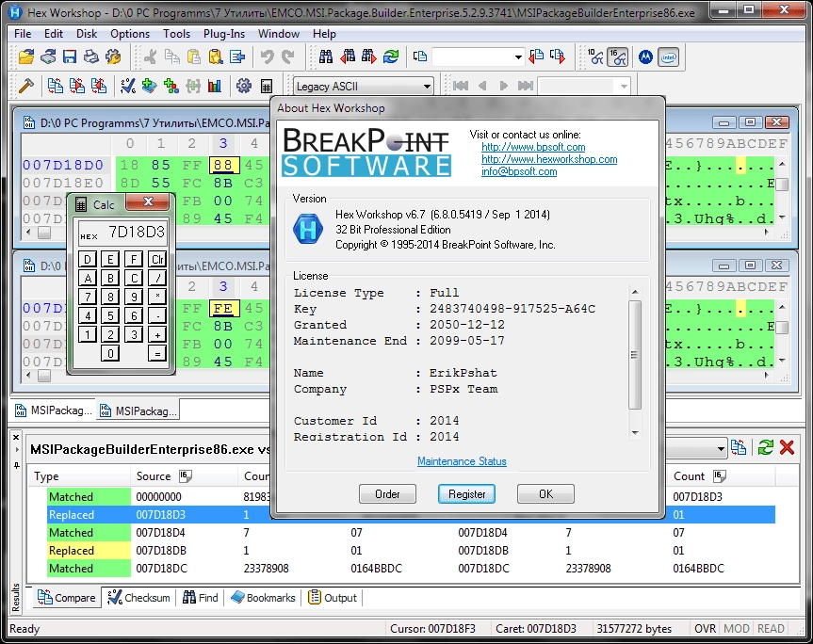Click the Replace green arrows icon
This screenshot has width=813, height=644.
[391, 56]
